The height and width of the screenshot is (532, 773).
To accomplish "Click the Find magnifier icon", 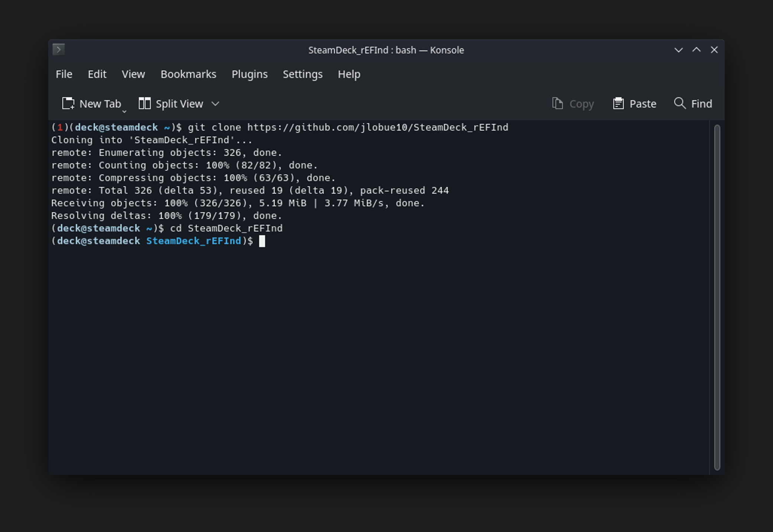I will tap(680, 103).
